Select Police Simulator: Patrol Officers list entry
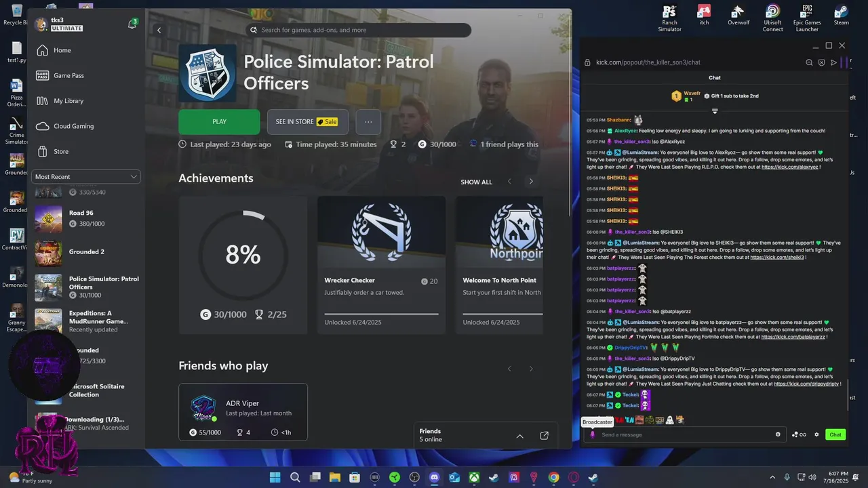 86,287
